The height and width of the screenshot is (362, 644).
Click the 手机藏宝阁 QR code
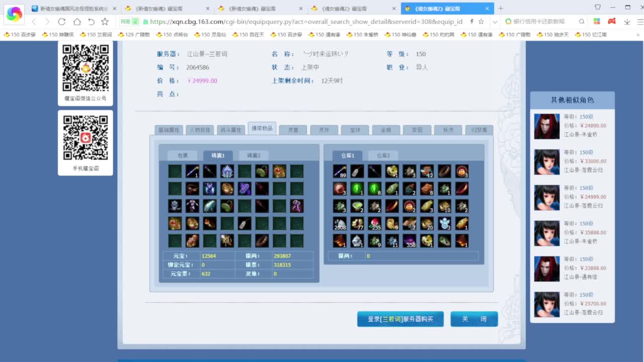[x=86, y=138]
